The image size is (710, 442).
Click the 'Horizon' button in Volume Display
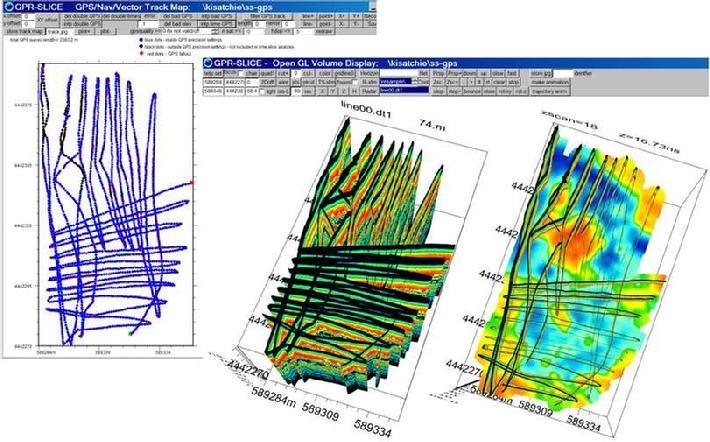coord(369,73)
